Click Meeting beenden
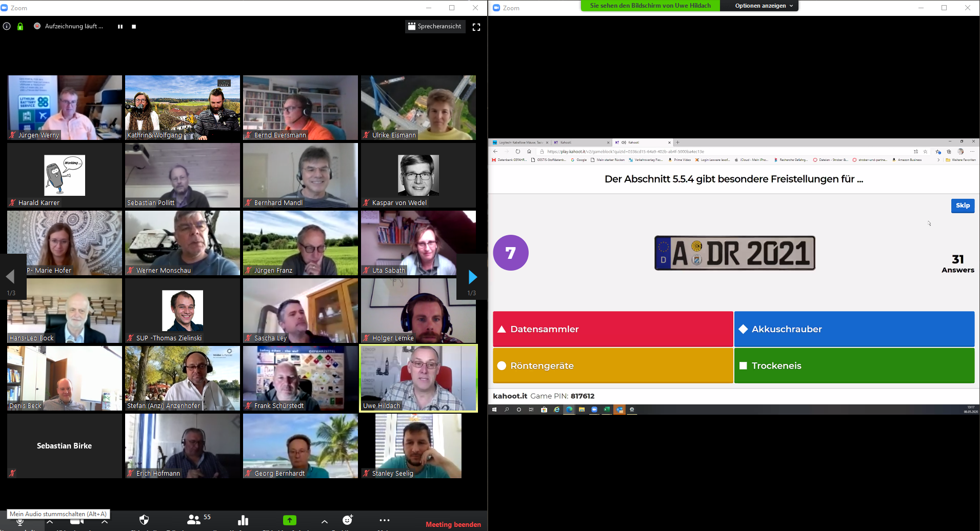Screen dimensions: 980x531 pyautogui.click(x=453, y=524)
